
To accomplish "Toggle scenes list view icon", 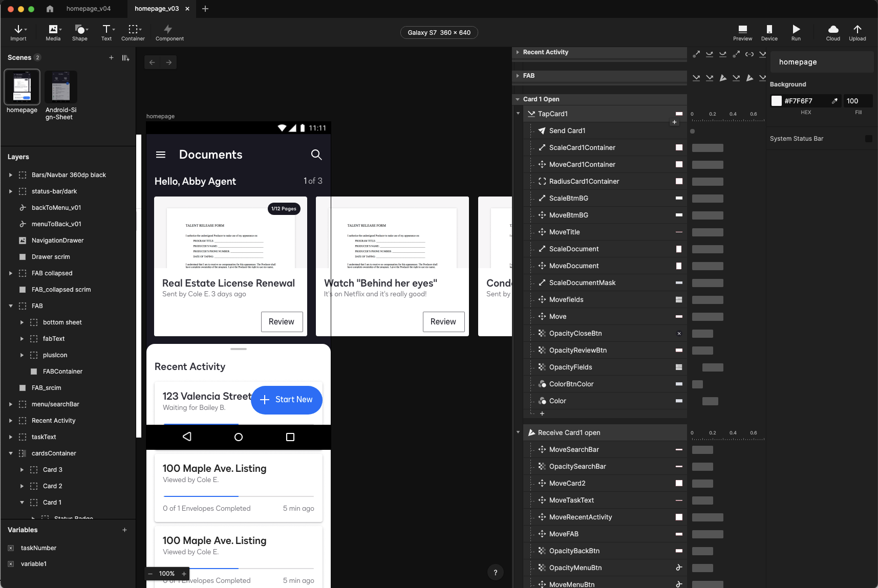I will (x=125, y=58).
